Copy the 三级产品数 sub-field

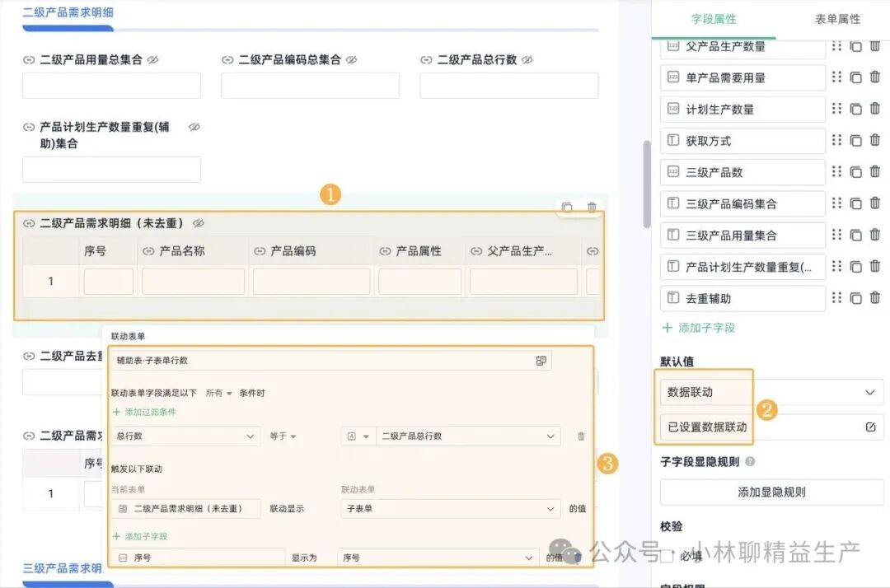pyautogui.click(x=855, y=172)
